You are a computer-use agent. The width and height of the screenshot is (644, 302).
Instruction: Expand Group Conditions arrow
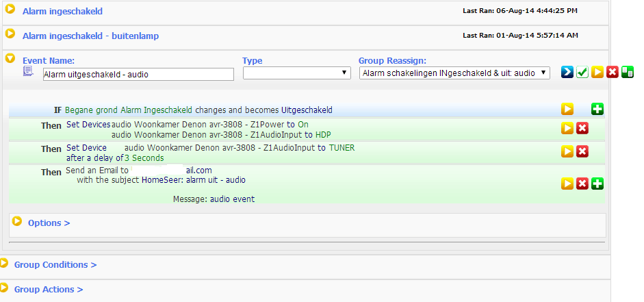point(3,262)
